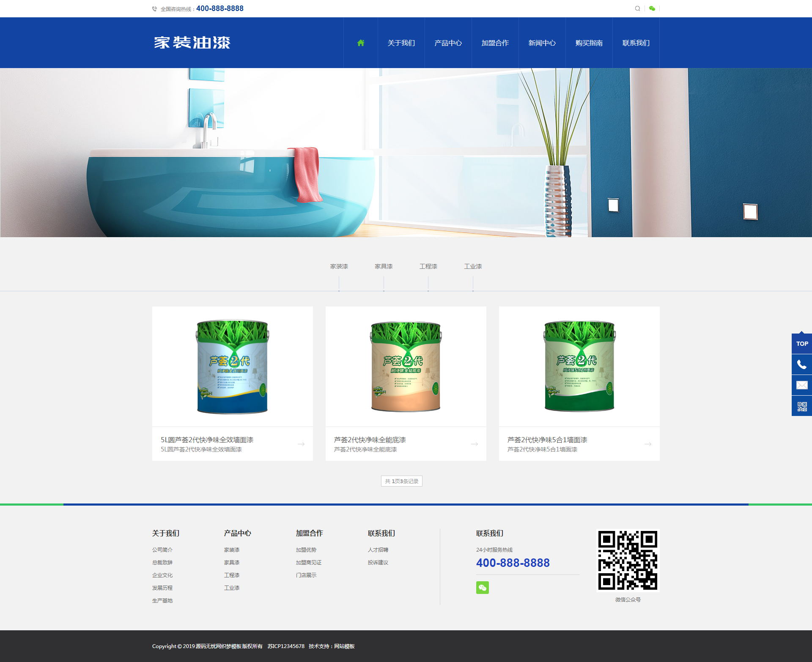Image resolution: width=812 pixels, height=662 pixels.
Task: Click the 共1页3条记录 pagination box
Action: click(x=401, y=481)
